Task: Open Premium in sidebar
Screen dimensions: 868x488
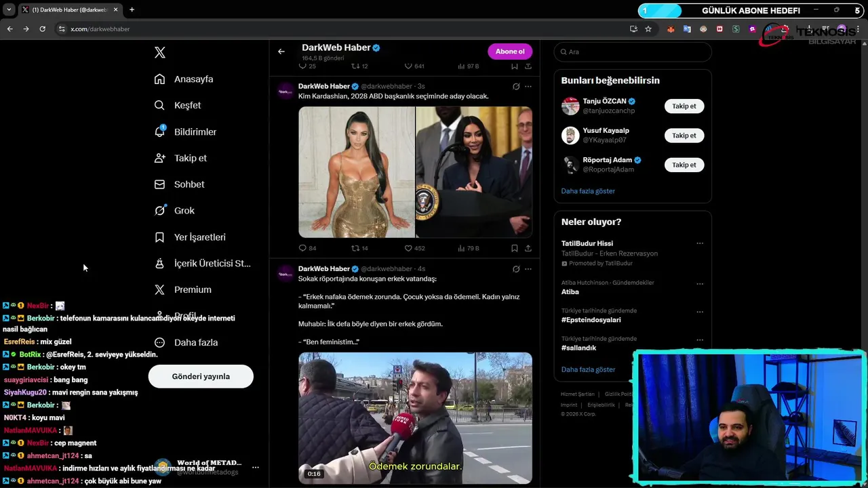Action: tap(182, 289)
